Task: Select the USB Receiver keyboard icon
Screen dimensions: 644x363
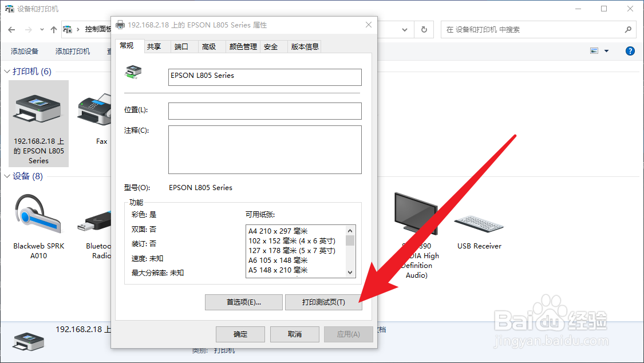Action: tap(479, 224)
